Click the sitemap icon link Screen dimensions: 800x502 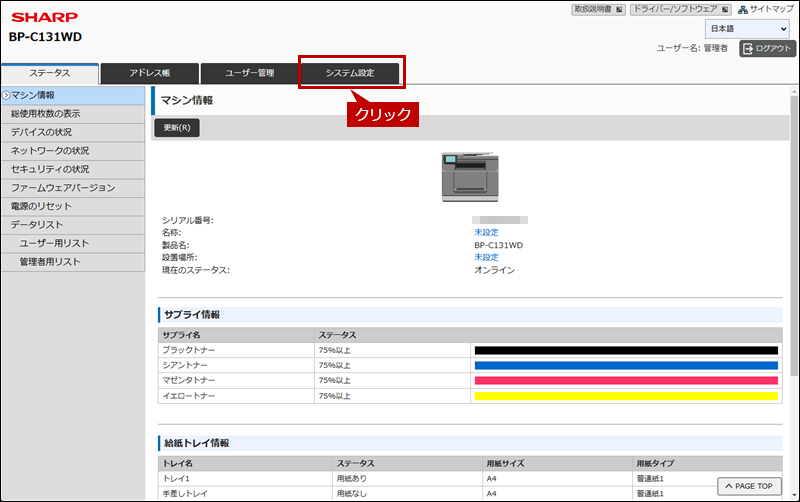pos(744,9)
